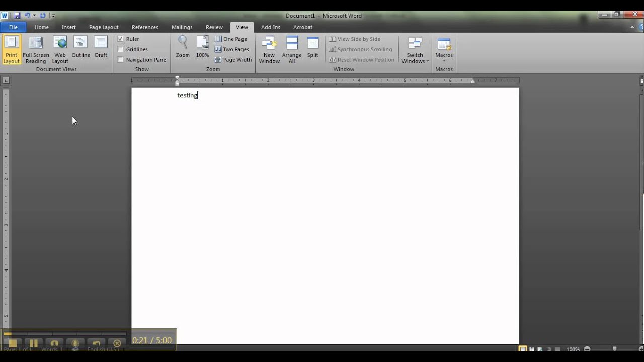
Task: Choose One Page zoom
Action: pos(231,39)
